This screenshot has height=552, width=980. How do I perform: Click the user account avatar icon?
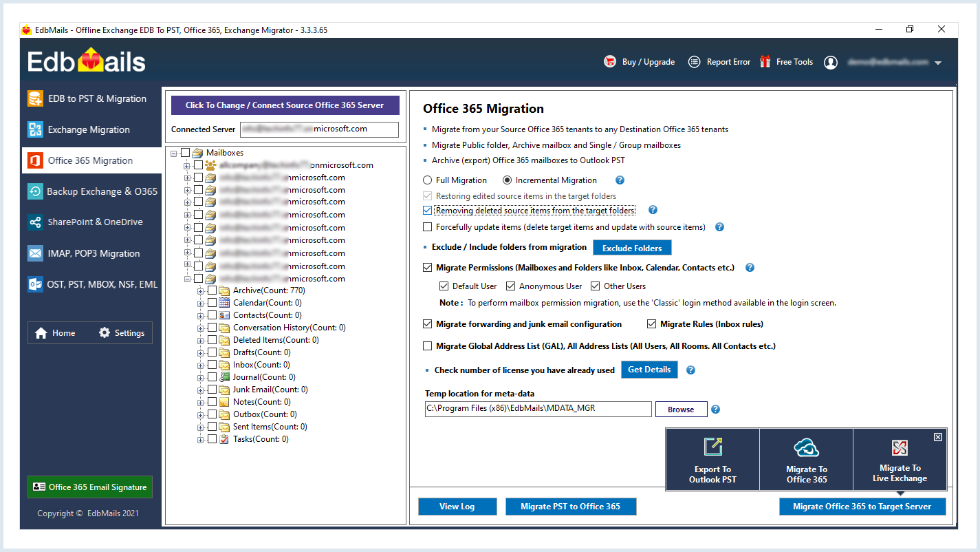[831, 62]
